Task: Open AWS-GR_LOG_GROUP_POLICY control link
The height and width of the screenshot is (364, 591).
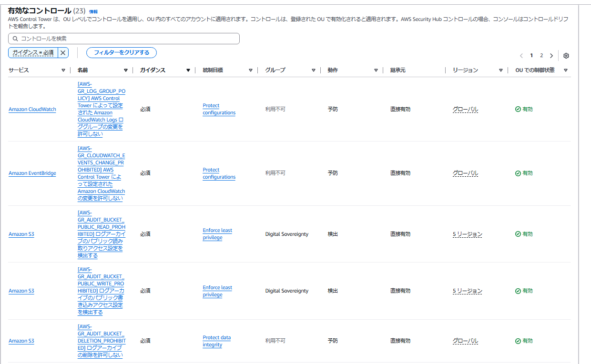Action: click(102, 109)
